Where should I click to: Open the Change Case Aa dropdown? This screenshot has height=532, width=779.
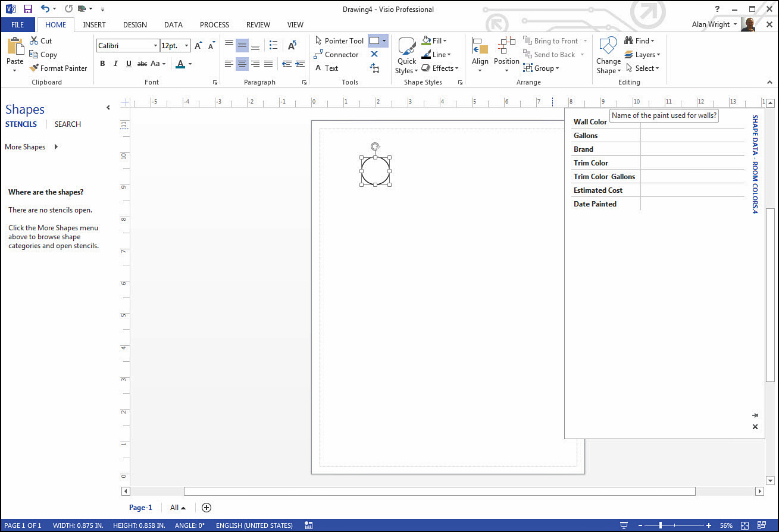pos(159,64)
